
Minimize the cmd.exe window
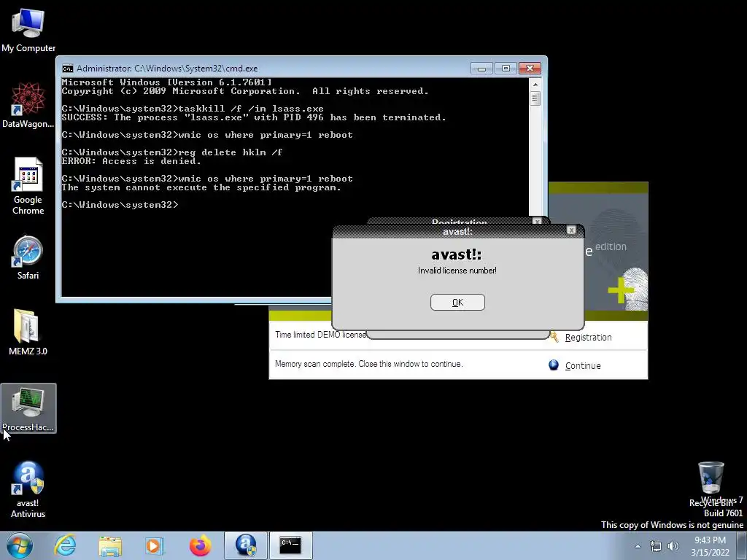(481, 69)
